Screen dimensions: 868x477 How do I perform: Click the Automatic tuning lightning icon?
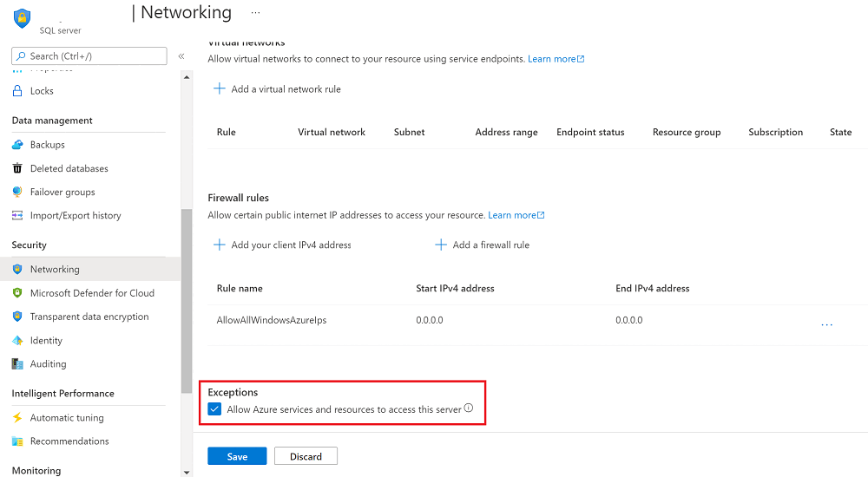tap(17, 418)
